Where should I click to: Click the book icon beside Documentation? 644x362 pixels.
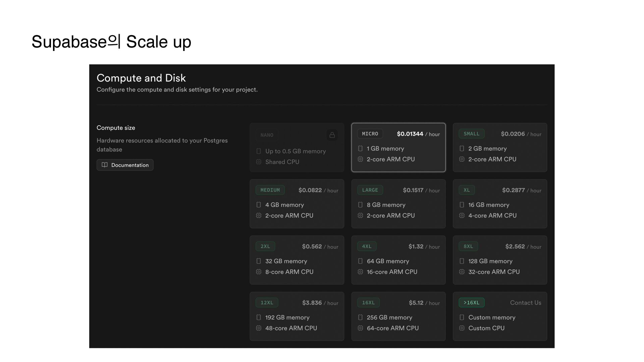click(105, 165)
